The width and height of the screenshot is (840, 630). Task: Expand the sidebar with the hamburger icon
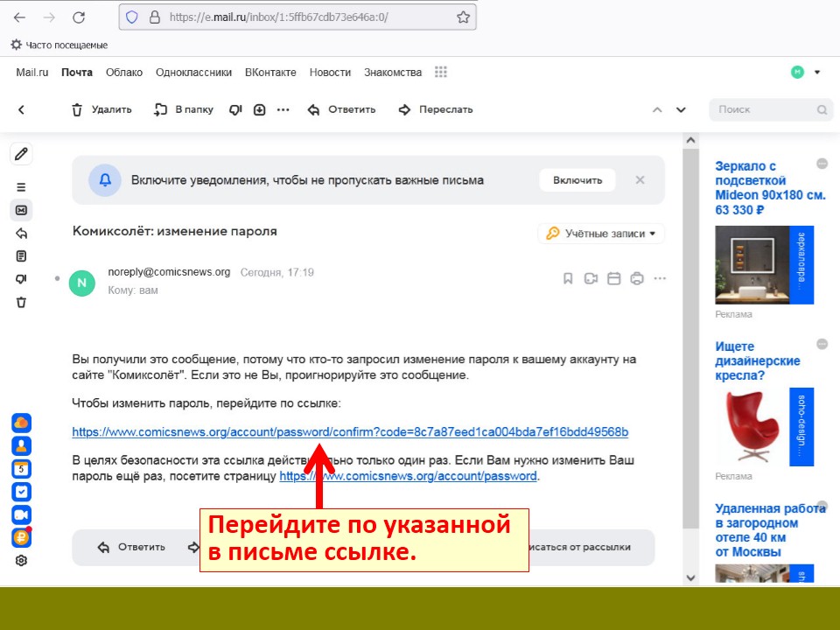pos(21,187)
